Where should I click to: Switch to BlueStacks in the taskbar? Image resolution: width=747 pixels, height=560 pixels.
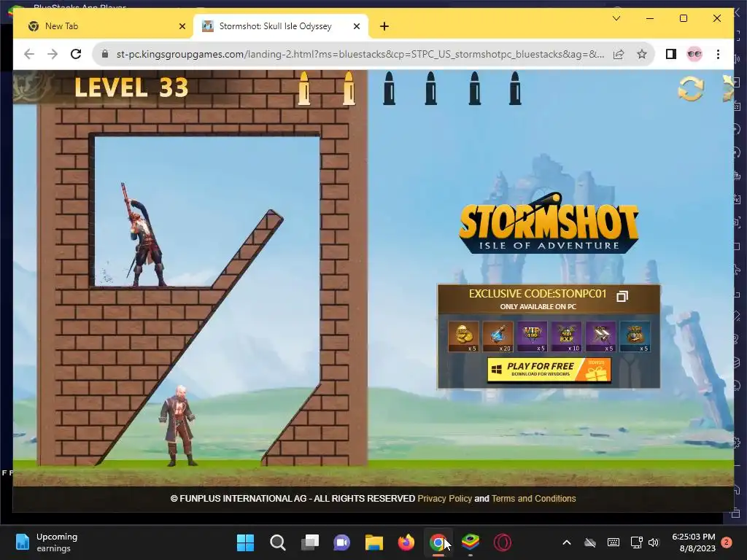pyautogui.click(x=471, y=542)
